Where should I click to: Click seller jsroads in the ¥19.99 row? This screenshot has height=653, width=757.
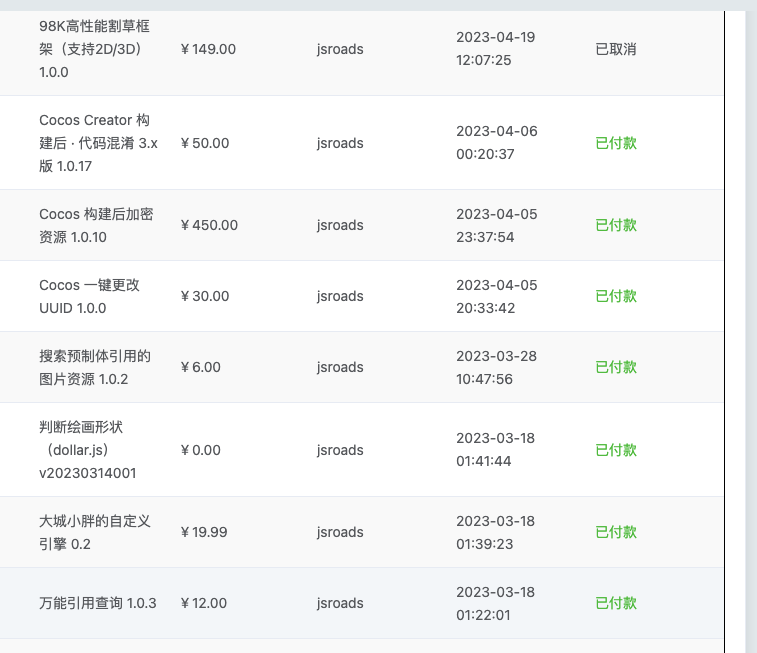(339, 532)
